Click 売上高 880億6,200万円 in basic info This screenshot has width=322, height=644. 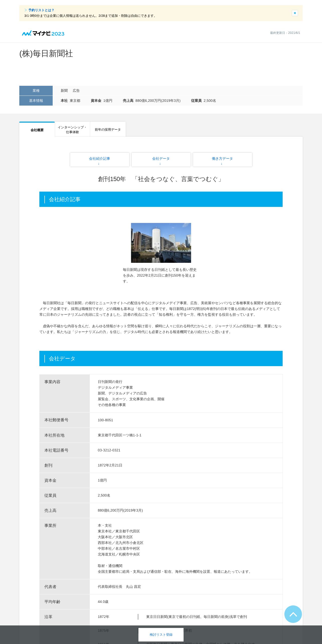(x=151, y=101)
